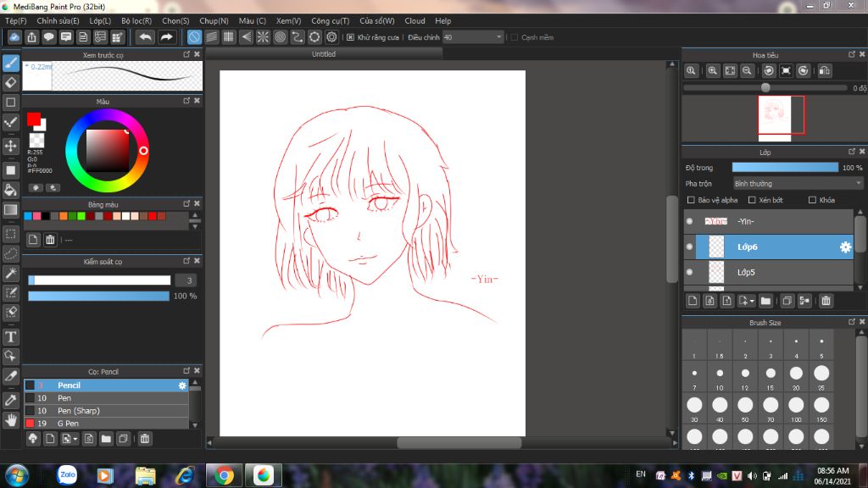Select the Hand pan tool
The height and width of the screenshot is (488, 868).
tap(10, 420)
